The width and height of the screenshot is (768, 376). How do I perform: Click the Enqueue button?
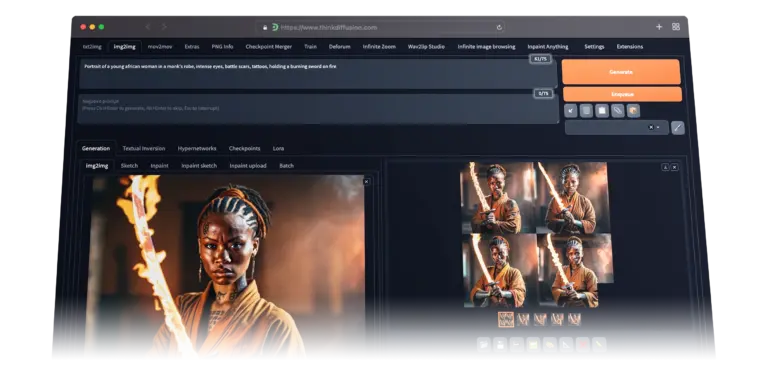[x=622, y=94]
